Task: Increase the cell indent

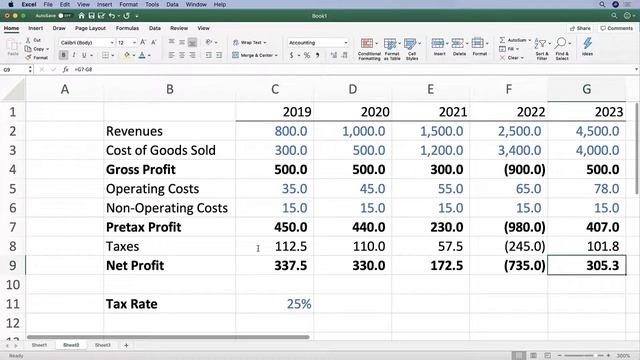Action: tap(219, 55)
